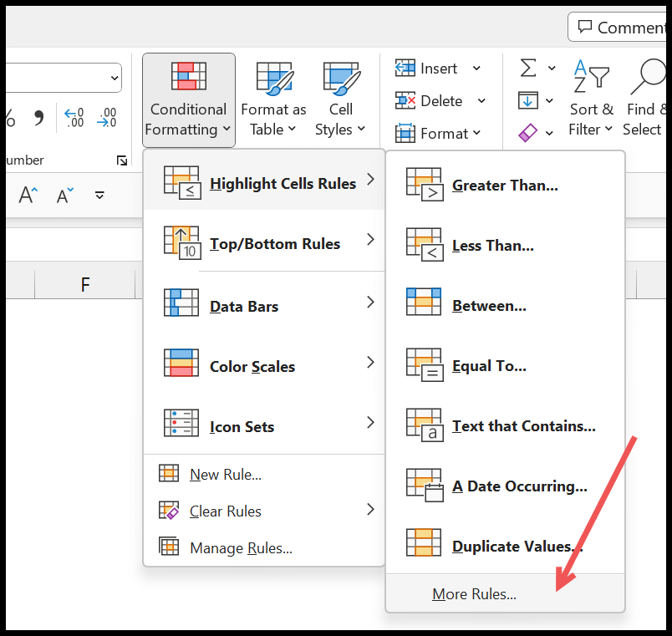
Task: Open the Data Bars submenu
Action: pos(263,303)
